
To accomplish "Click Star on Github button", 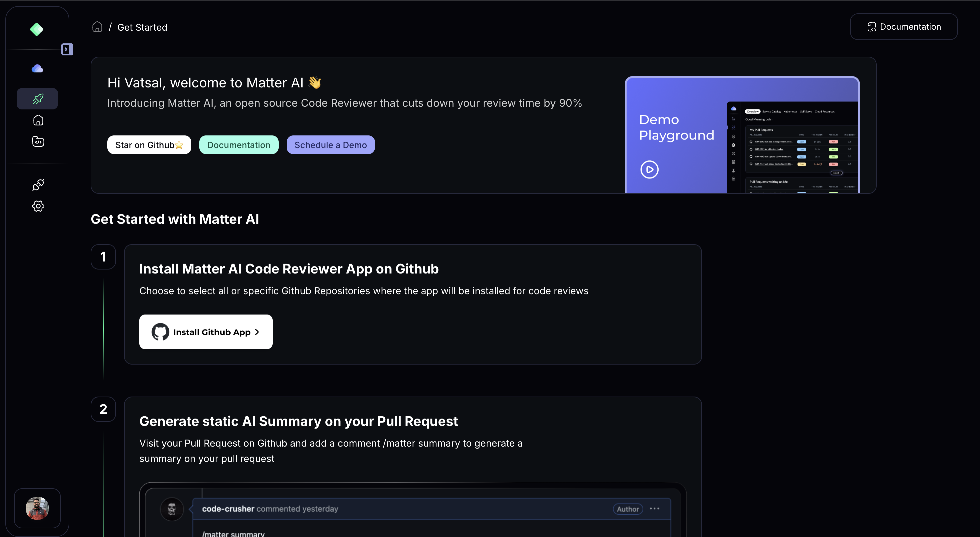I will 149,145.
